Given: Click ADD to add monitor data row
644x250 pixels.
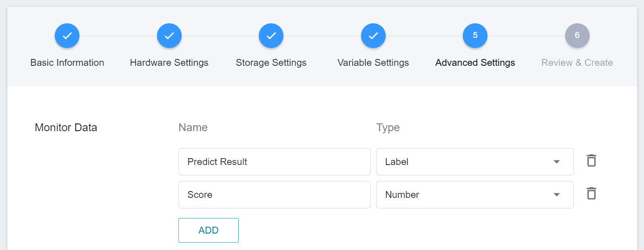Looking at the screenshot, I should pos(209,230).
